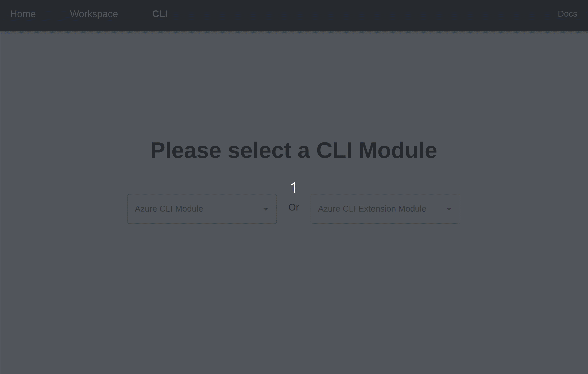Select the Azure CLI Module dropdown arrow
The height and width of the screenshot is (374, 588).
point(266,209)
